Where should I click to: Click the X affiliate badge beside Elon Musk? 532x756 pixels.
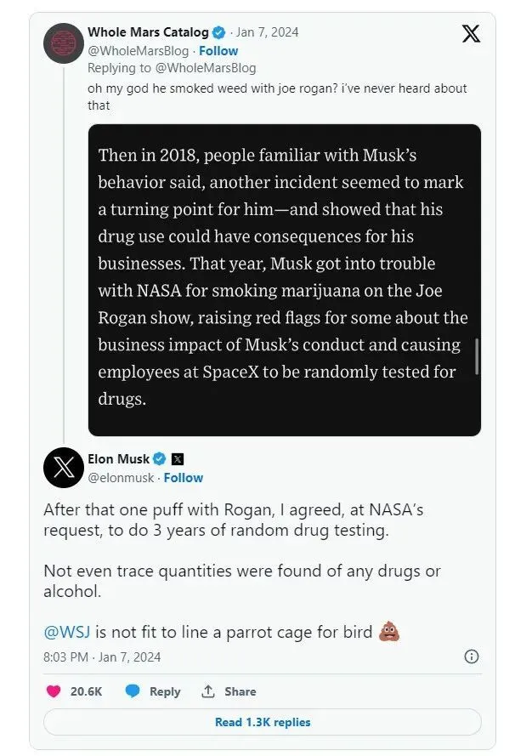click(x=178, y=459)
